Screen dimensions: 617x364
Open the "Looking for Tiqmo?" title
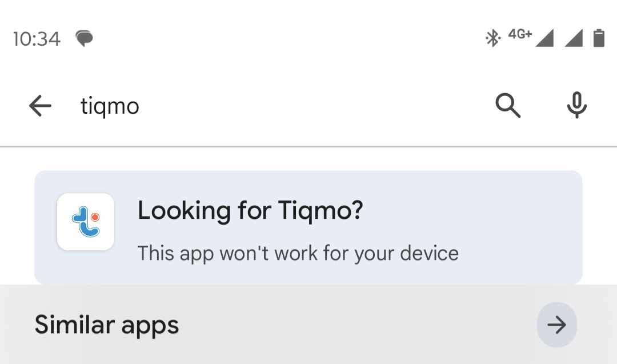250,211
